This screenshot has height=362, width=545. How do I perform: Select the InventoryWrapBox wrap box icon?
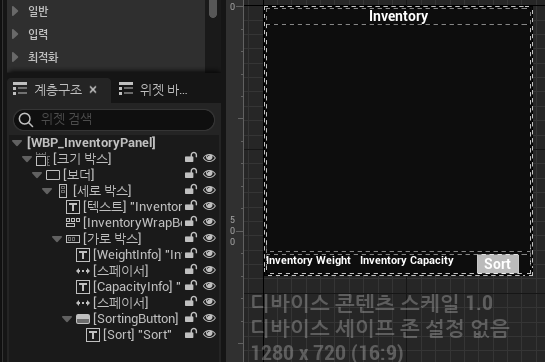73,223
